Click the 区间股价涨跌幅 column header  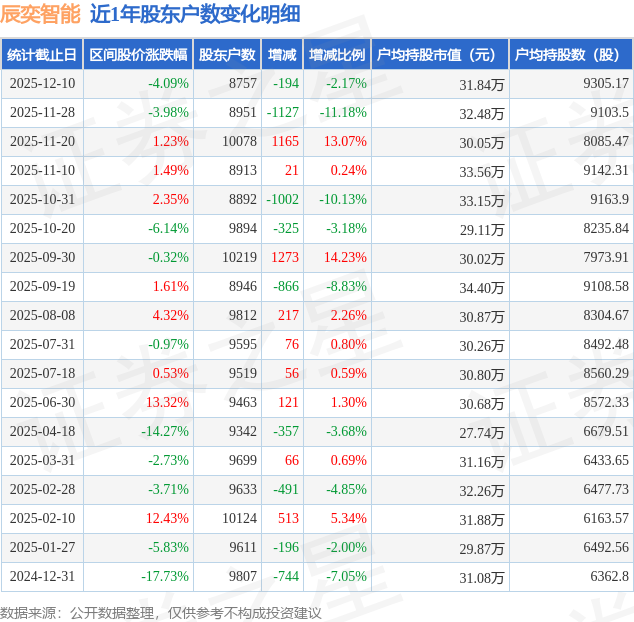click(x=138, y=55)
